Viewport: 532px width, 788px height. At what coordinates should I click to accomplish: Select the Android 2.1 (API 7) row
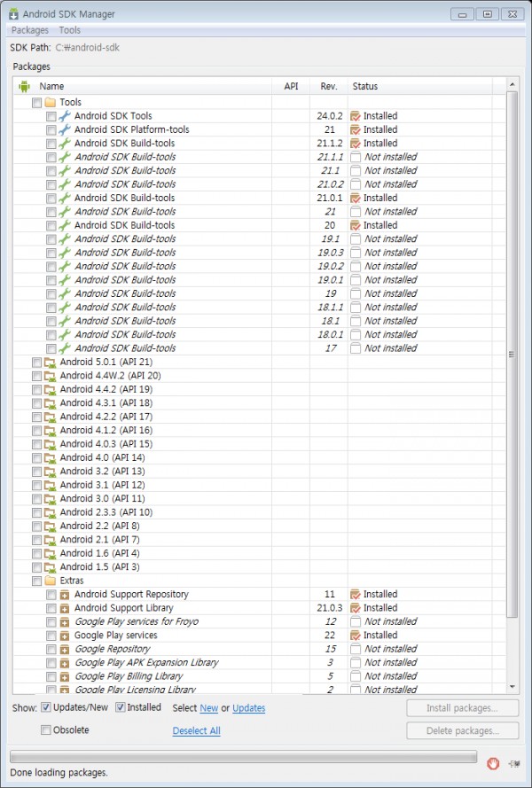pyautogui.click(x=260, y=540)
